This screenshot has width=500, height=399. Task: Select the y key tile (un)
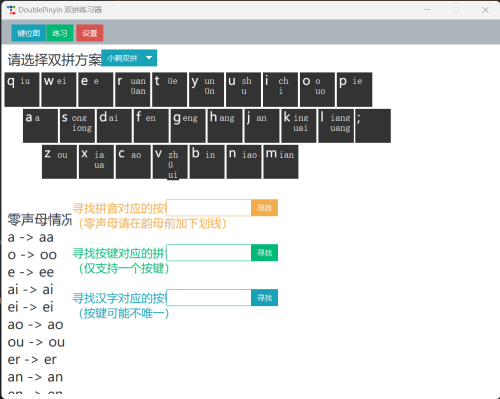pyautogui.click(x=206, y=89)
